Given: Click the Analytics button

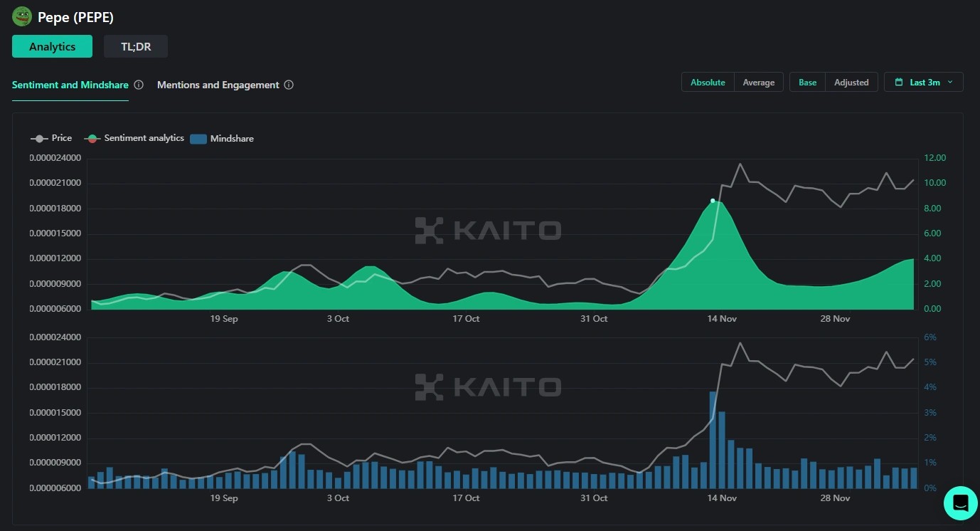Looking at the screenshot, I should (x=52, y=46).
